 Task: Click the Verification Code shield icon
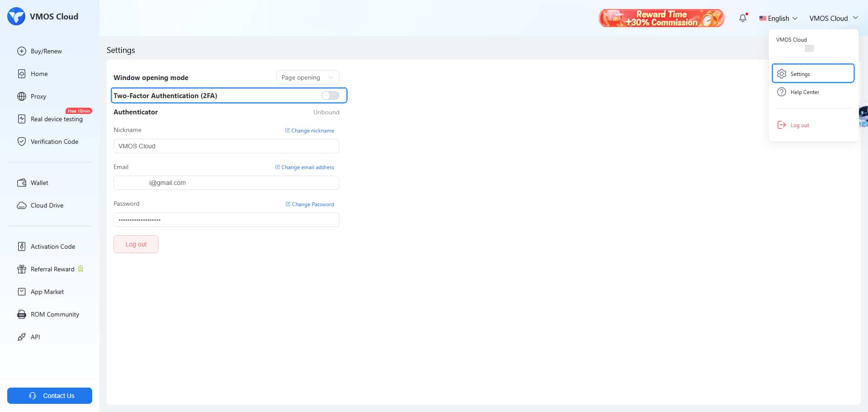point(22,142)
